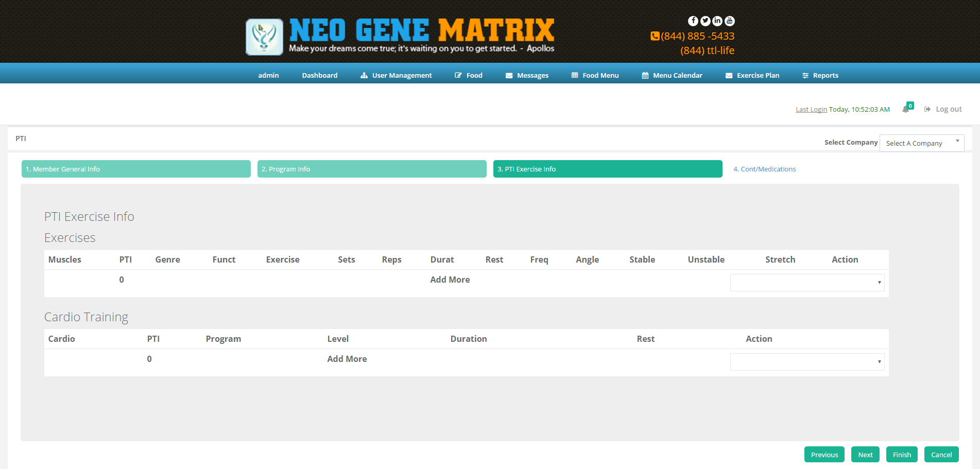The image size is (980, 469).
Task: Select the PTI Exercise Info step
Action: coord(608,169)
